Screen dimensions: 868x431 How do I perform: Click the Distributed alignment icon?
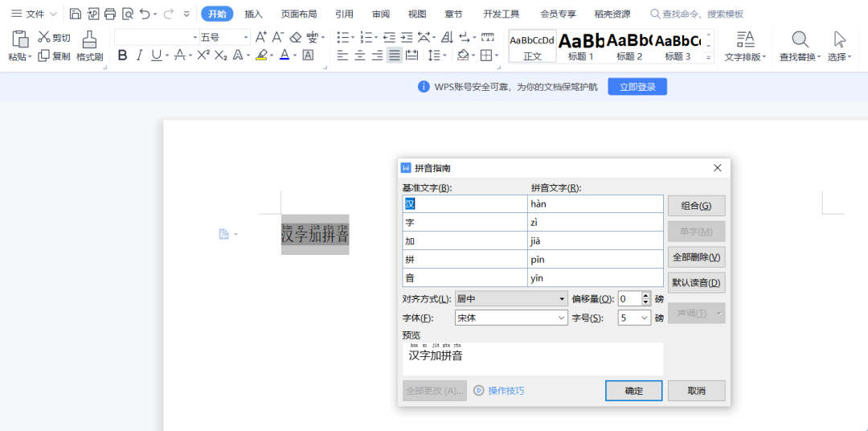tap(411, 55)
